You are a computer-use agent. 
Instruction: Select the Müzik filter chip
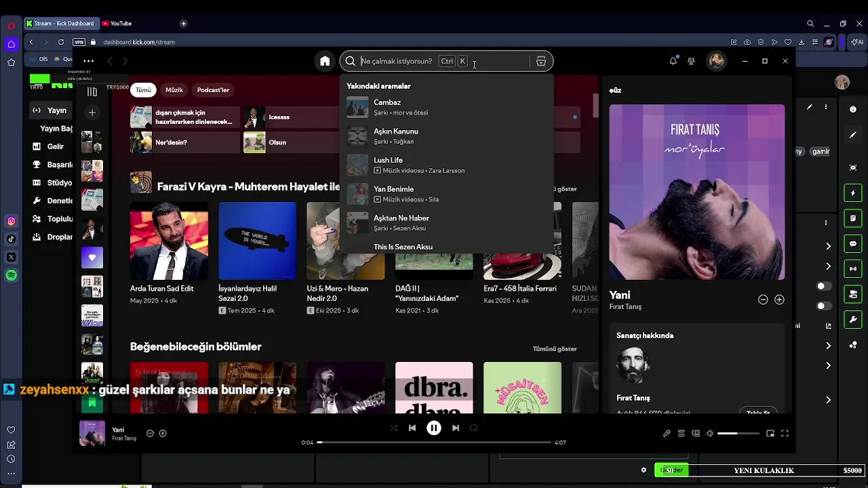tap(174, 89)
